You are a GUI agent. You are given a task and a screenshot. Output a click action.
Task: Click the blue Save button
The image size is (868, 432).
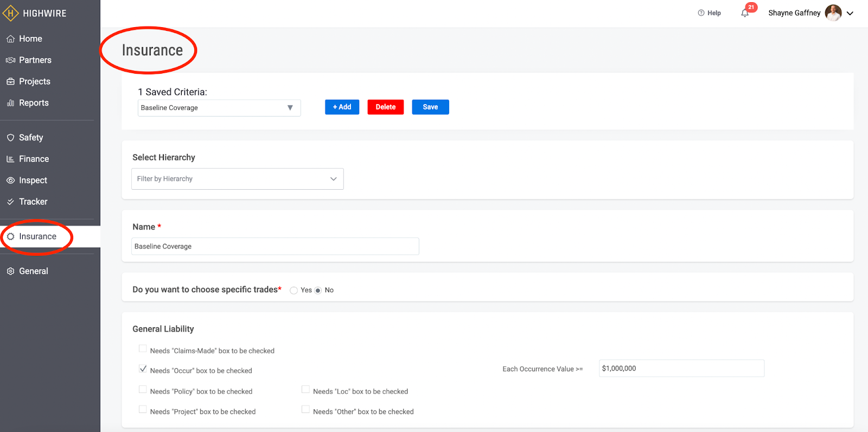point(430,107)
